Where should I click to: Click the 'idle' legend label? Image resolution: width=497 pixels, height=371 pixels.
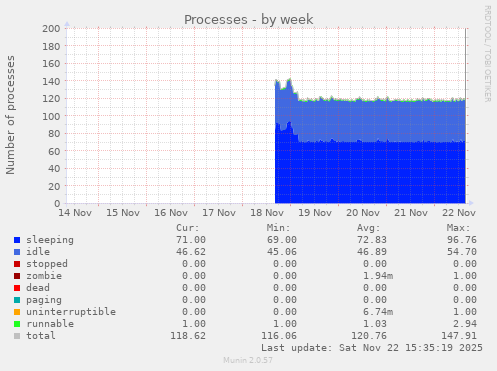tap(38, 252)
